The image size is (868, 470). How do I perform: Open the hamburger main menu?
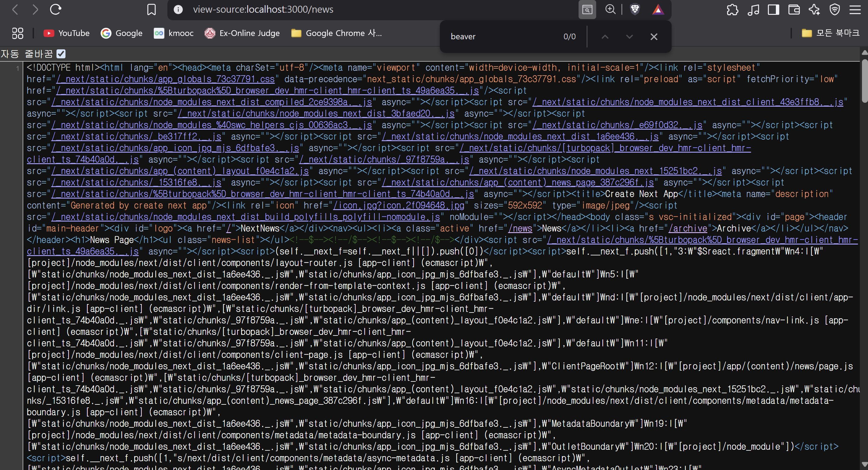[855, 9]
